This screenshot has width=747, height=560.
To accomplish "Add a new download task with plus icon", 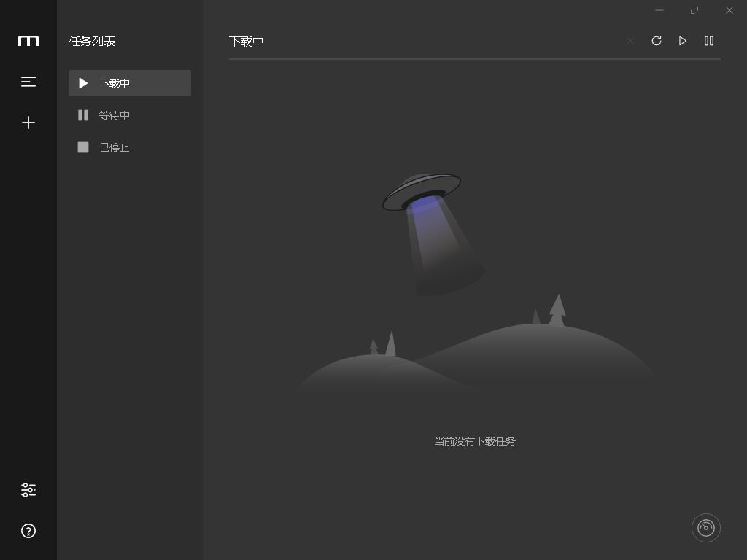I will (28, 122).
